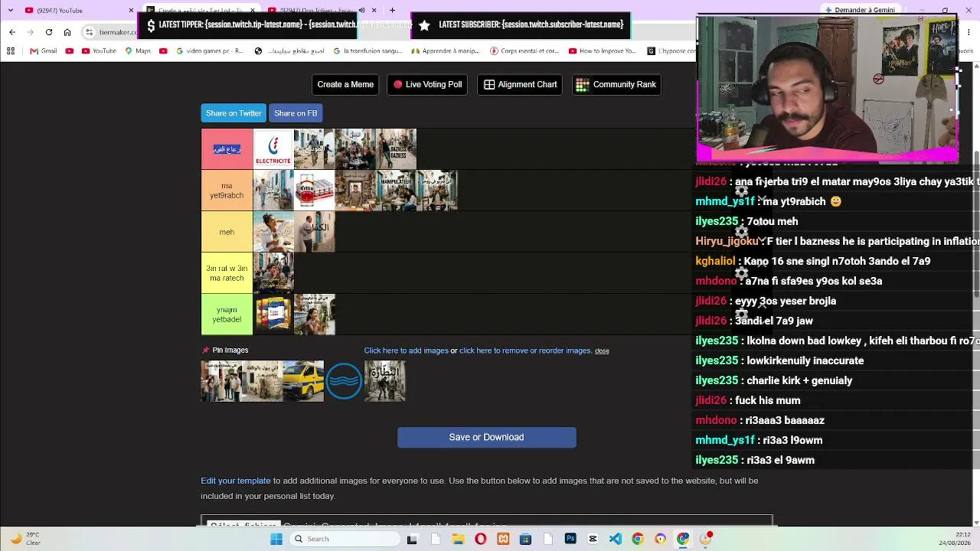Click the 'Demander à Gemini' button
980x551 pixels.
pyautogui.click(x=859, y=10)
